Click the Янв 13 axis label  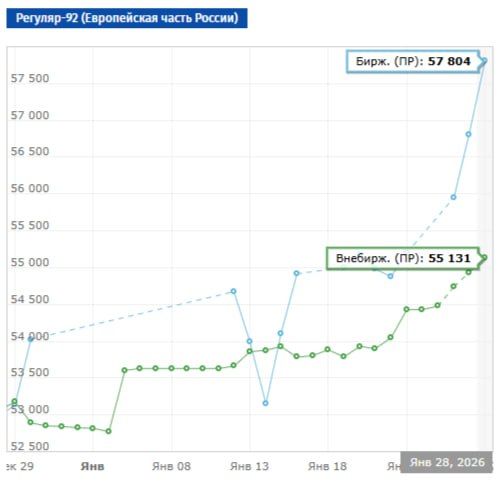click(x=249, y=466)
